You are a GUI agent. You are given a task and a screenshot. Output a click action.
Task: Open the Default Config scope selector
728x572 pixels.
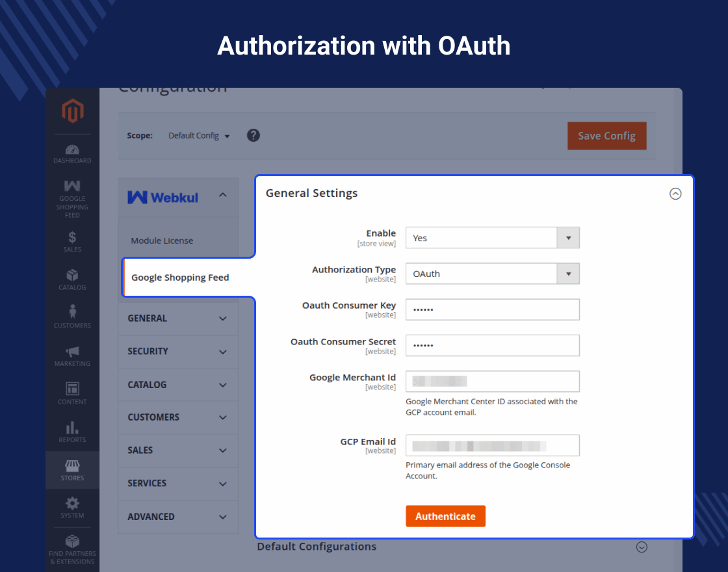pyautogui.click(x=199, y=136)
